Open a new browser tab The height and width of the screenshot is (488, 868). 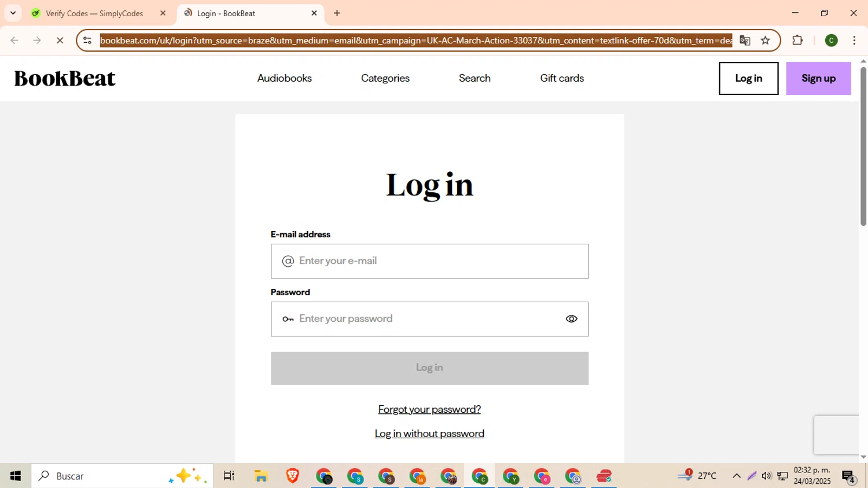[337, 13]
